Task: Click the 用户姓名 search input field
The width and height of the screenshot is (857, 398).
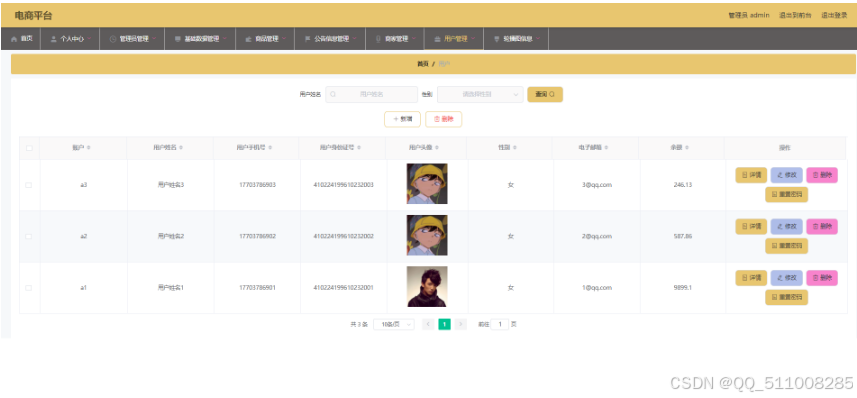Action: 372,95
